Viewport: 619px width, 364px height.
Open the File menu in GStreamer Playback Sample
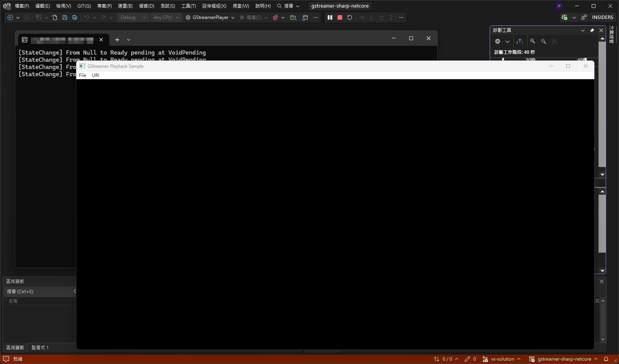82,75
